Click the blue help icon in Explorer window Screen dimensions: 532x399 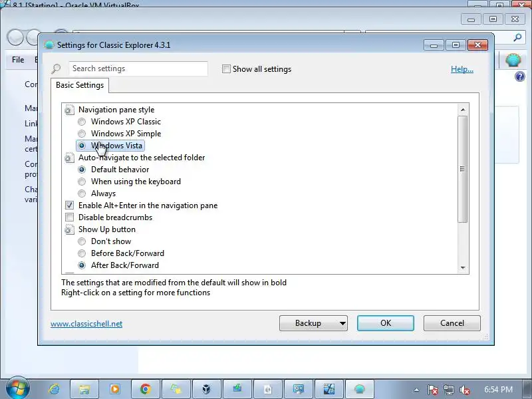pyautogui.click(x=519, y=76)
